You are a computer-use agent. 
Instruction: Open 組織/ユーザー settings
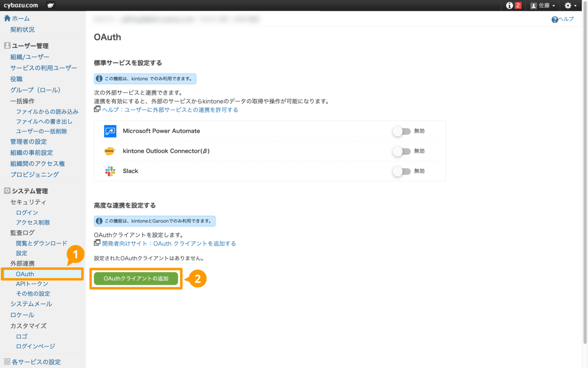[x=30, y=57]
